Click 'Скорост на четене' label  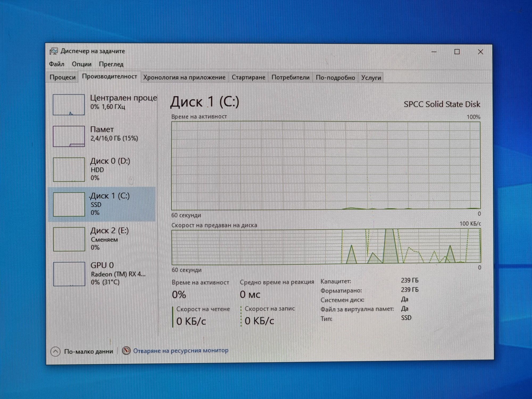point(203,309)
